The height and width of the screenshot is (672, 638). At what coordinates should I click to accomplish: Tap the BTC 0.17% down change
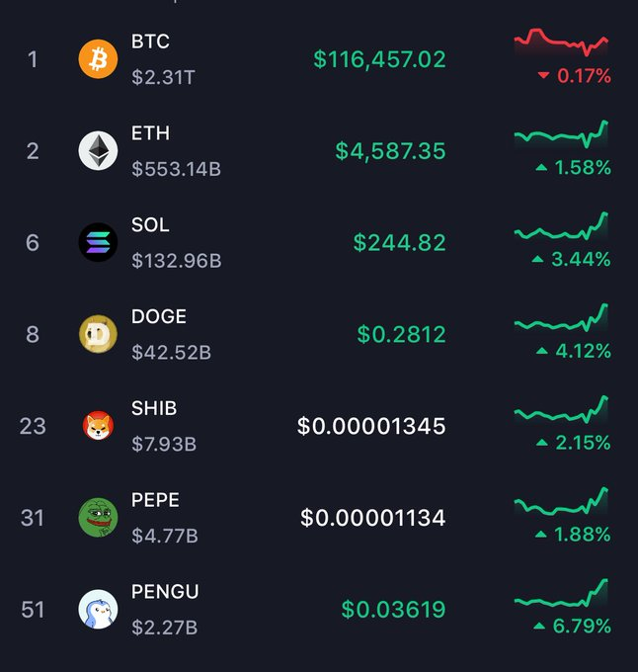(x=574, y=76)
